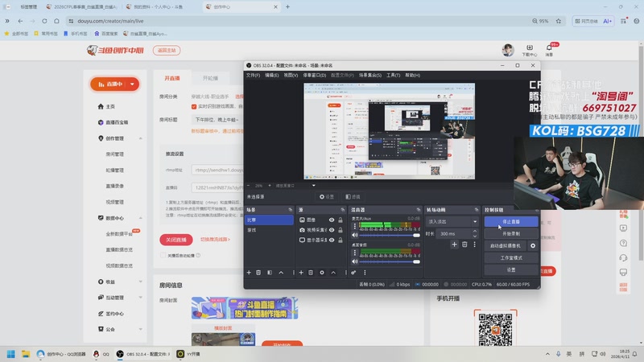
Task: Open 编辑(E) menu in OBS
Action: point(271,76)
